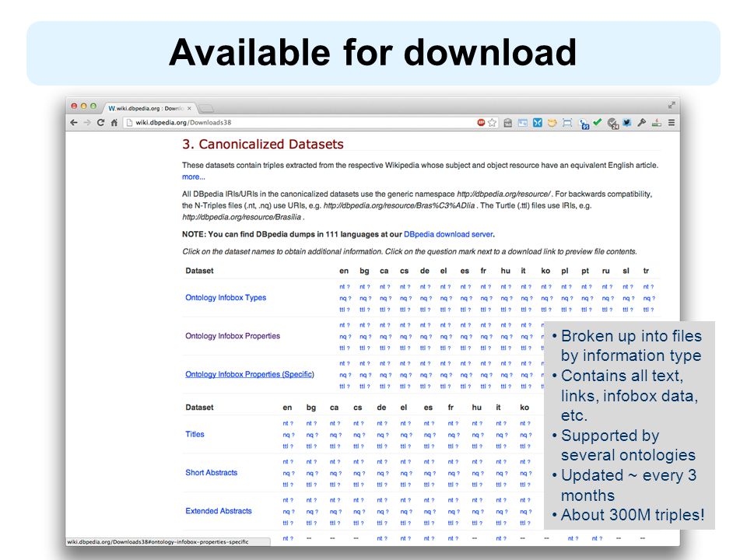Open the home page via the house icon
Screen dimensions: 747x560
(x=114, y=122)
